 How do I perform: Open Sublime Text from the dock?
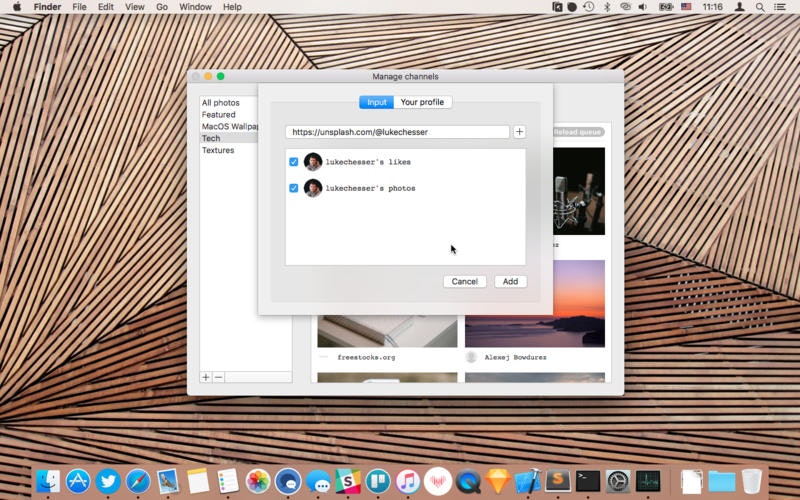(558, 481)
